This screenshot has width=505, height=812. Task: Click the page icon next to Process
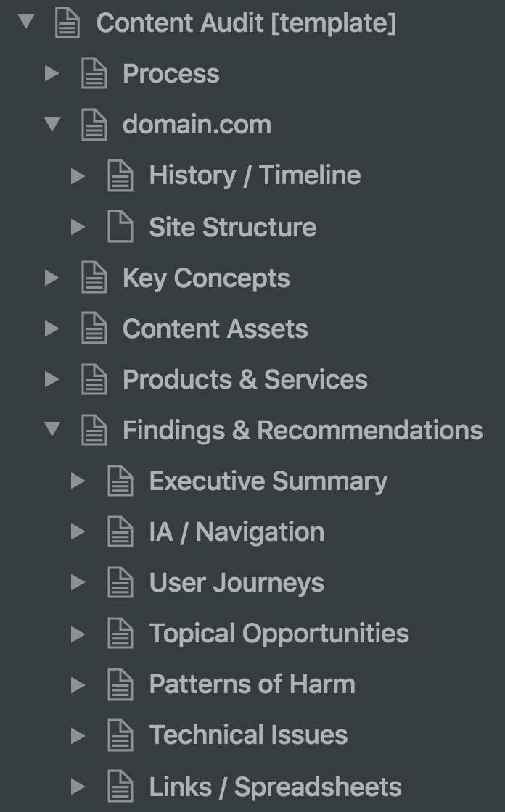94,73
